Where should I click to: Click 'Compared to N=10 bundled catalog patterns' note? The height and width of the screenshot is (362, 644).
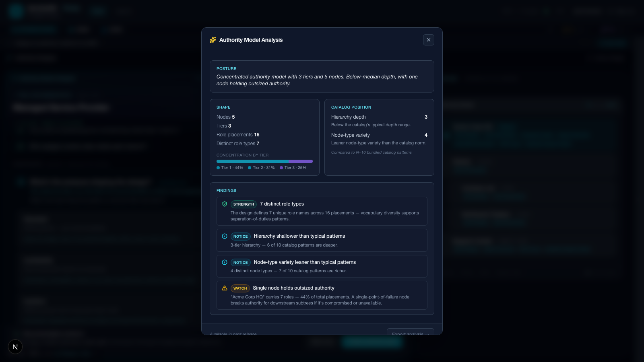point(372,152)
